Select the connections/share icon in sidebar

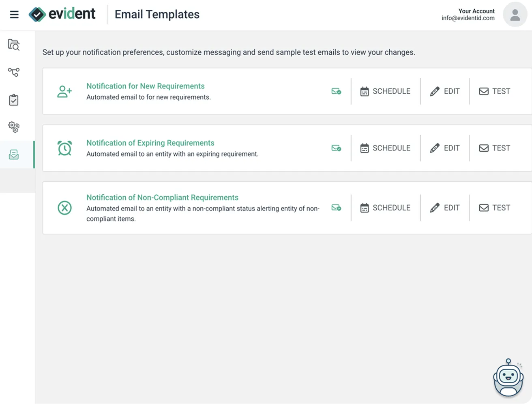[x=13, y=72]
